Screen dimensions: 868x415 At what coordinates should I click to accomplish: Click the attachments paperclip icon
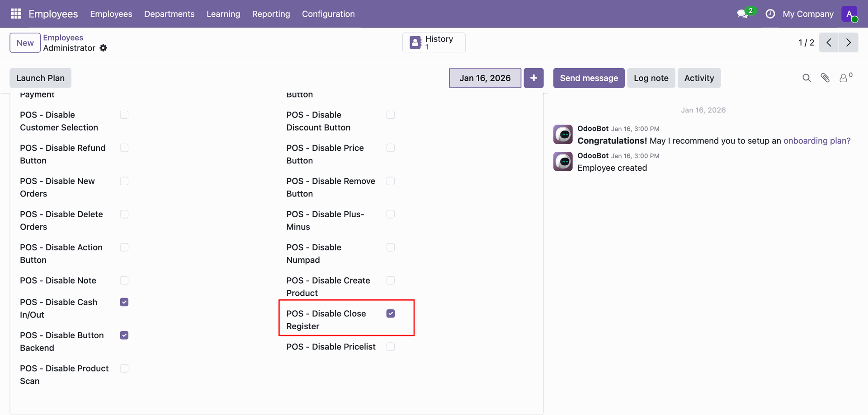tap(825, 78)
